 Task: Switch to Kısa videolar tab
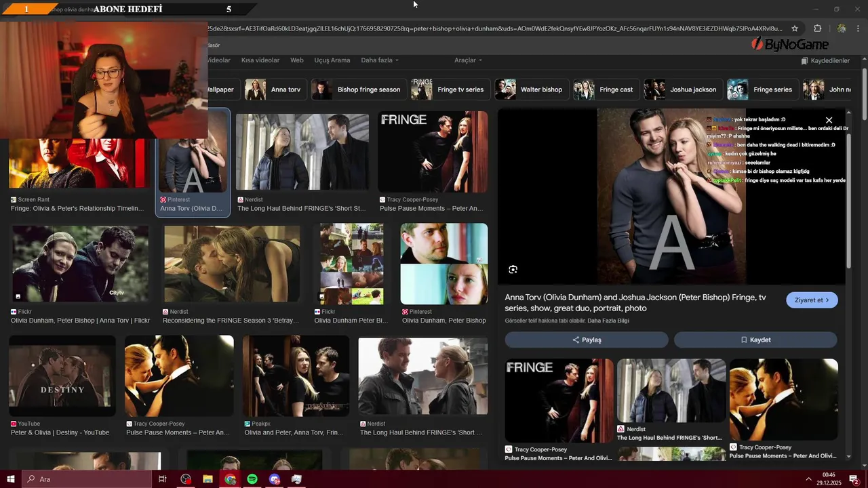coord(260,60)
